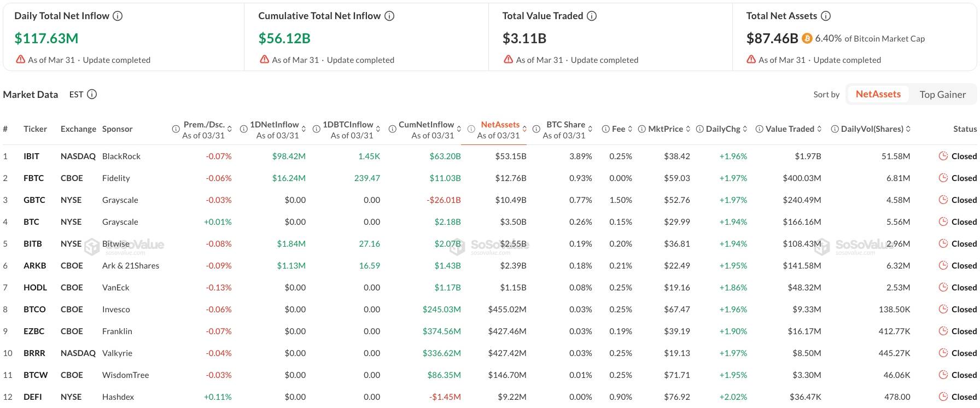This screenshot has width=980, height=408.
Task: Open the ARKB ticker row
Action: point(35,265)
